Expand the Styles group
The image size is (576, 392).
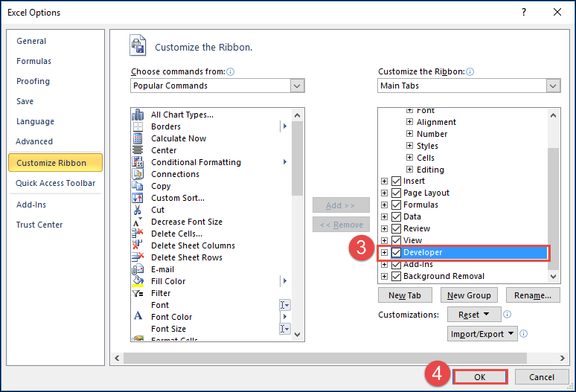pyautogui.click(x=409, y=145)
